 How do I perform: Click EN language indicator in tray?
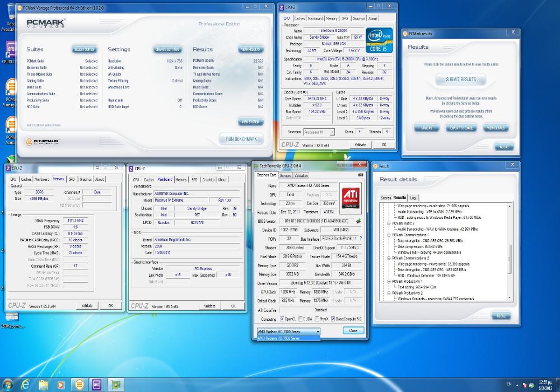pyautogui.click(x=509, y=384)
